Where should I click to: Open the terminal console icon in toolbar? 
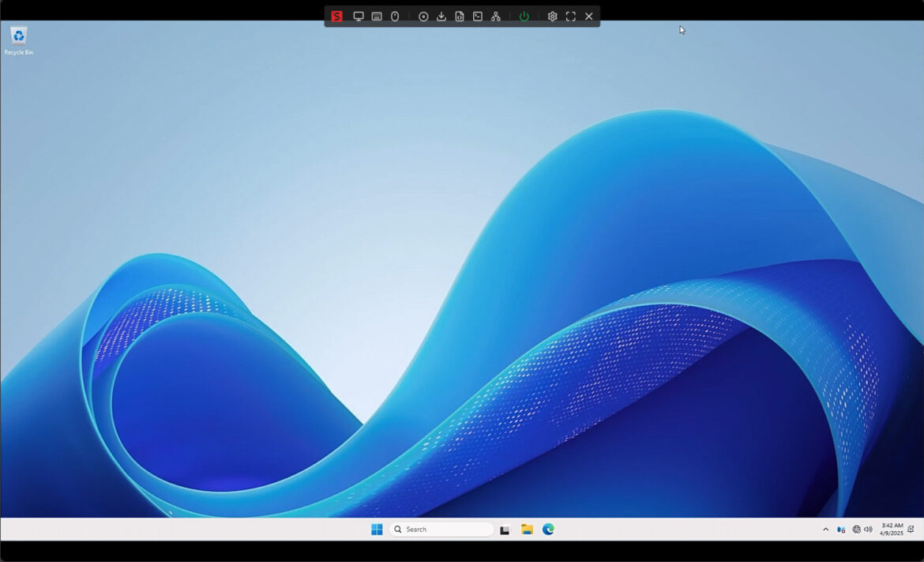(x=478, y=17)
